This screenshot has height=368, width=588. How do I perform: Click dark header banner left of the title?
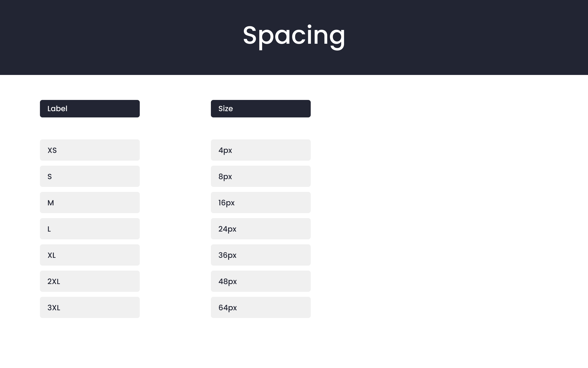112,37
